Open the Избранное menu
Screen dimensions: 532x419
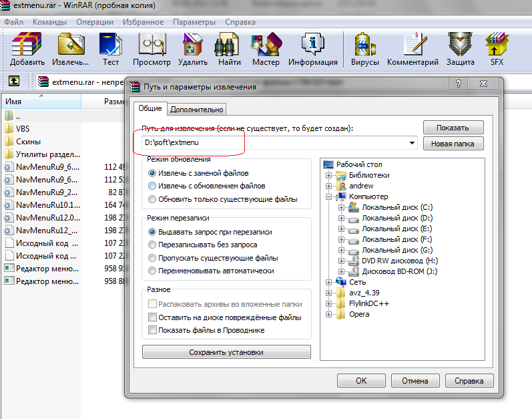click(x=143, y=22)
